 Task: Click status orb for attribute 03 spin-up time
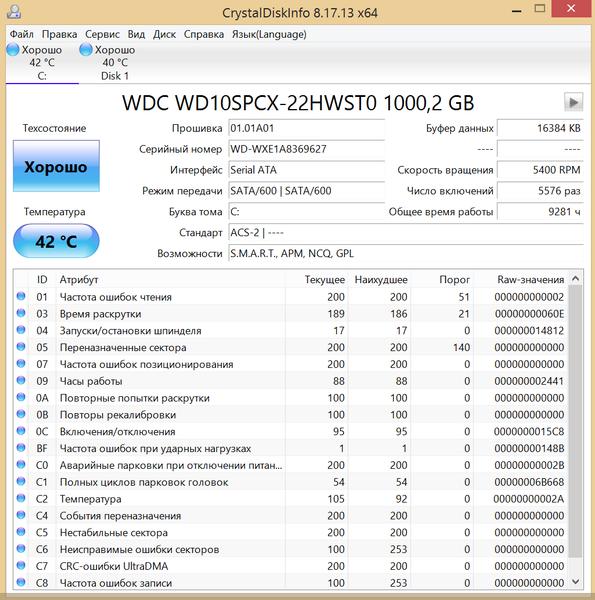(21, 313)
